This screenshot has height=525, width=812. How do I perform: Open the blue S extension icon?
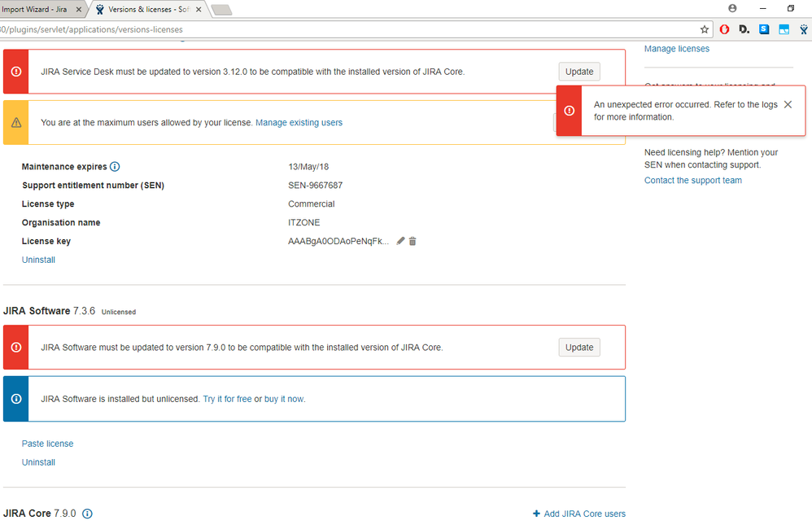pos(764,29)
